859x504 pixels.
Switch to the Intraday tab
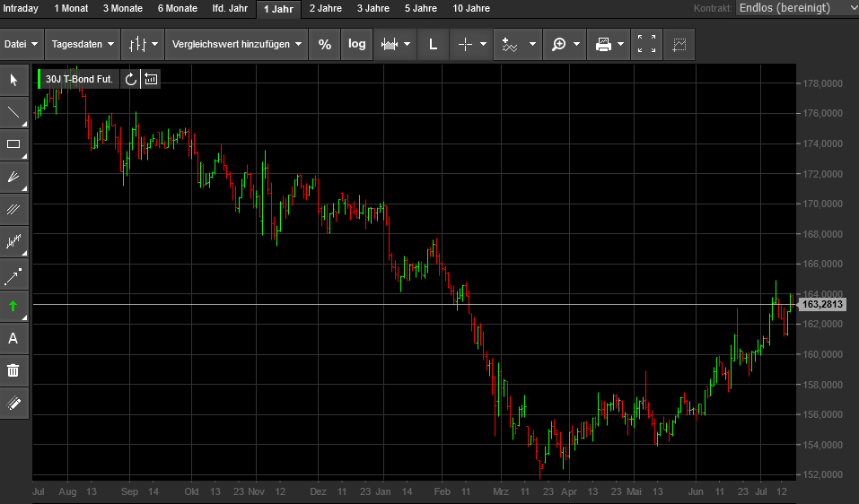22,8
